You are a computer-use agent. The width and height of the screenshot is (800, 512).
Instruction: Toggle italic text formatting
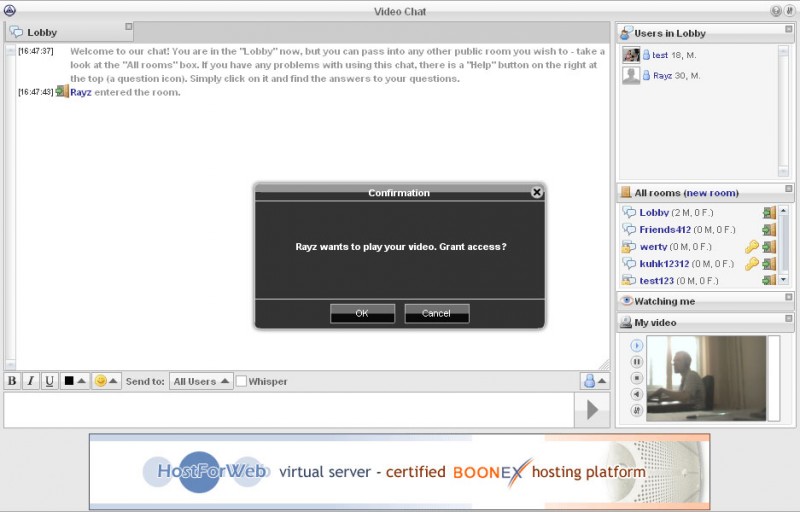coord(31,381)
